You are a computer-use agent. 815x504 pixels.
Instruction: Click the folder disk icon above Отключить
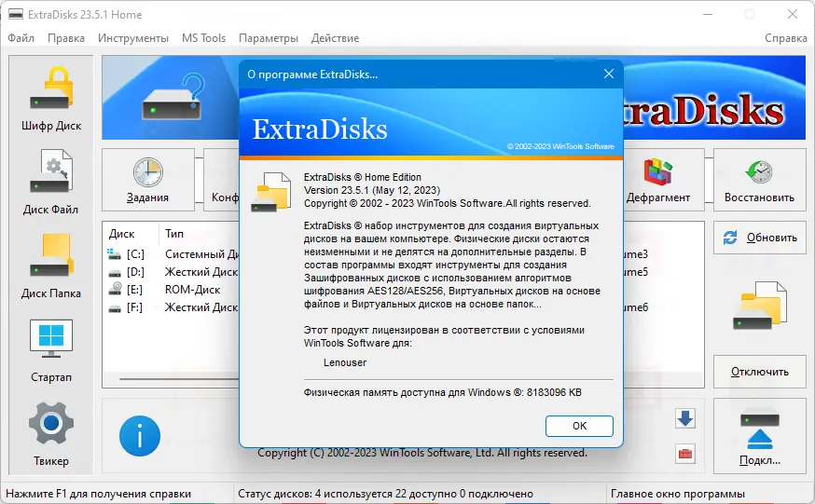point(759,306)
